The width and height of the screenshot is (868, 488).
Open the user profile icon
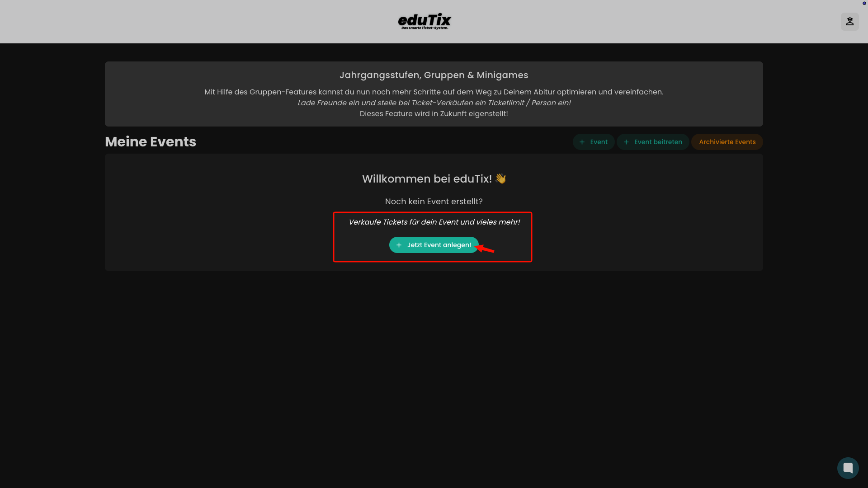849,21
